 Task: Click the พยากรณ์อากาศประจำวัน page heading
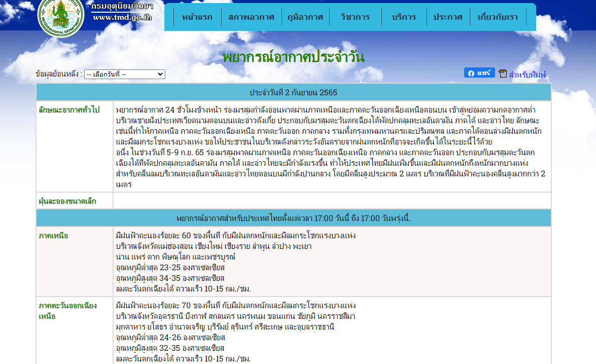click(x=293, y=57)
